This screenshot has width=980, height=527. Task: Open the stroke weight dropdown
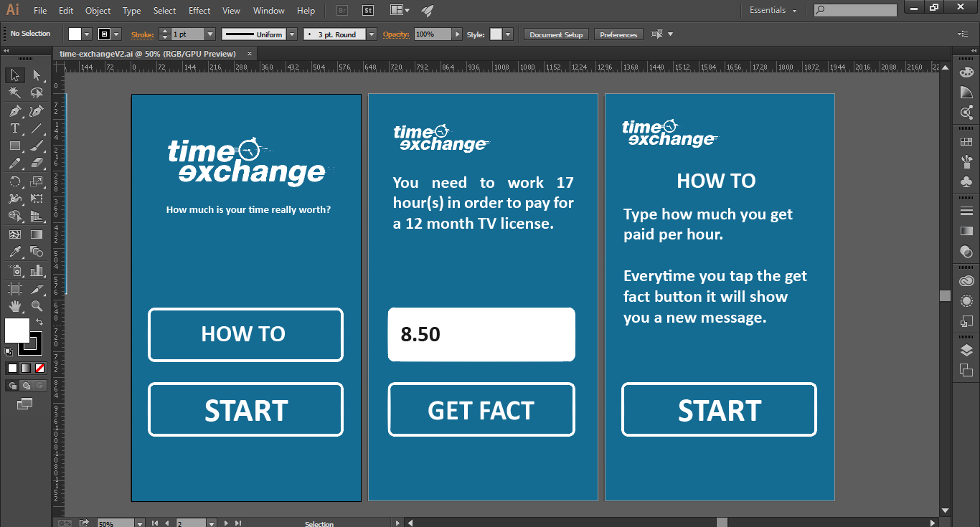click(210, 34)
